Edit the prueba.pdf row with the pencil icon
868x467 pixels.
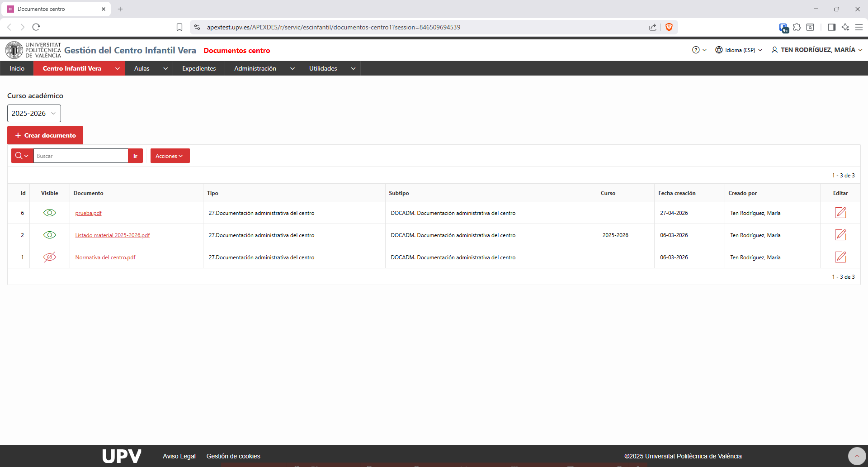(840, 213)
